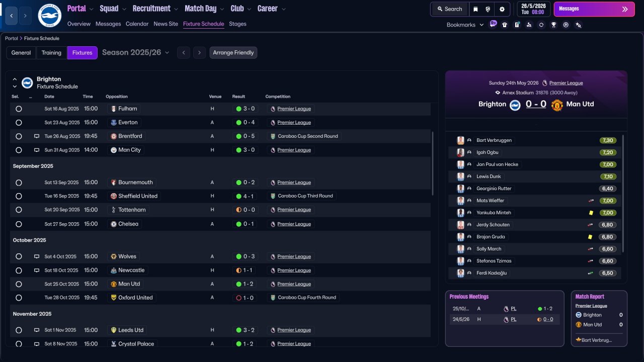
Task: Show the next season with the right arrow
Action: click(x=200, y=53)
